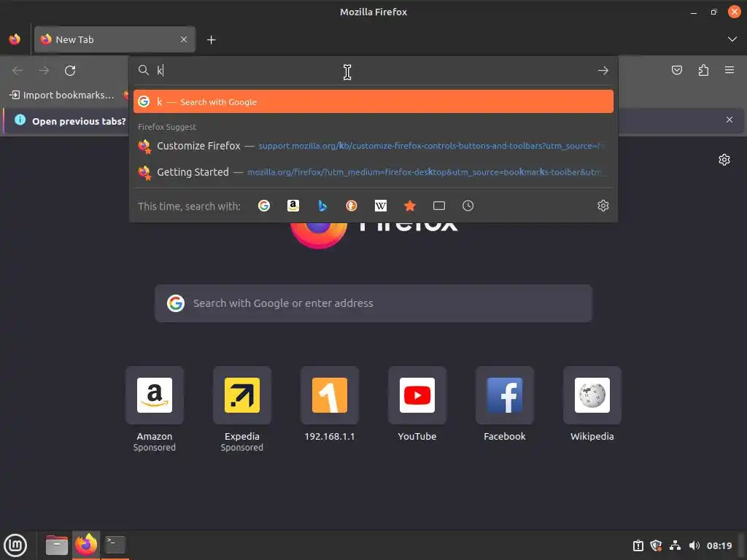Image resolution: width=747 pixels, height=560 pixels.
Task: Launch file manager from the panel
Action: pos(57,545)
